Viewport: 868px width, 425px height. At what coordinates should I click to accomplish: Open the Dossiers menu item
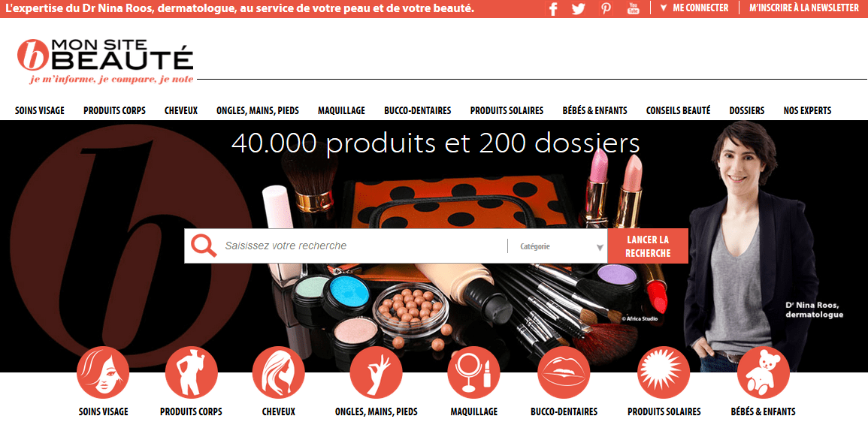747,110
